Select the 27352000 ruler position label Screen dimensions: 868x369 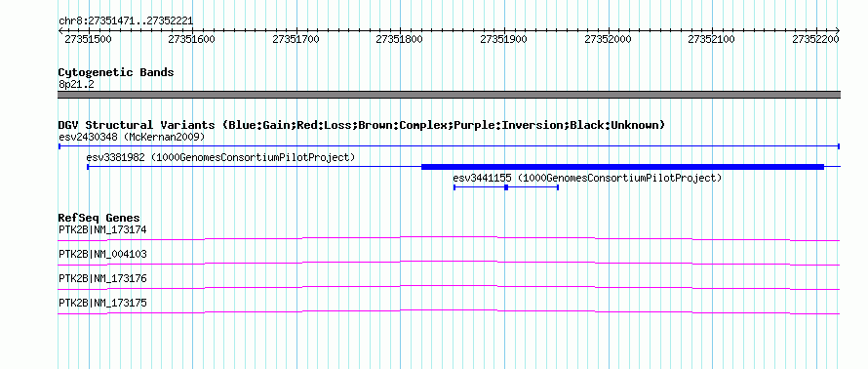click(608, 39)
